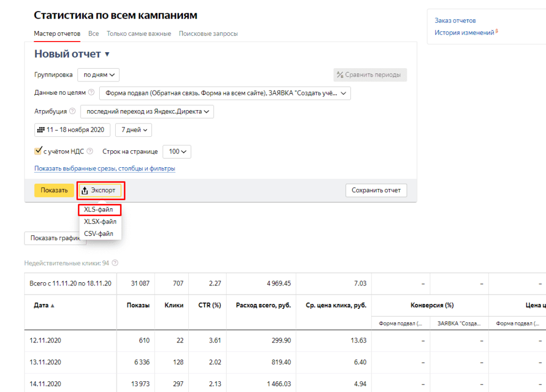
Task: Sort by Дата ascending arrow
Action: pyautogui.click(x=53, y=305)
